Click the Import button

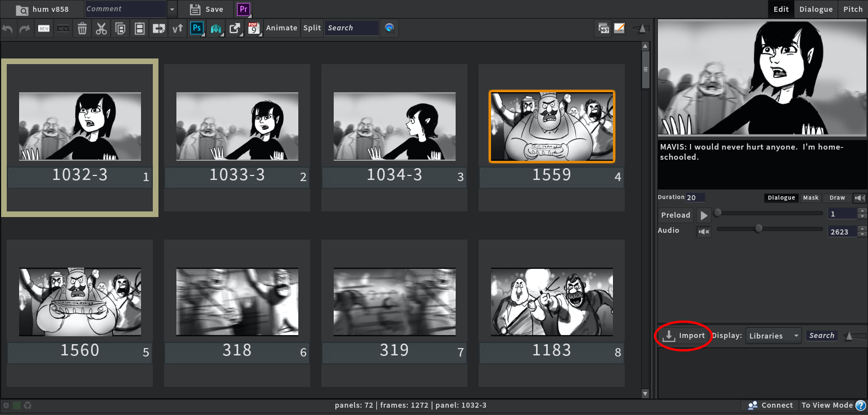click(x=684, y=336)
